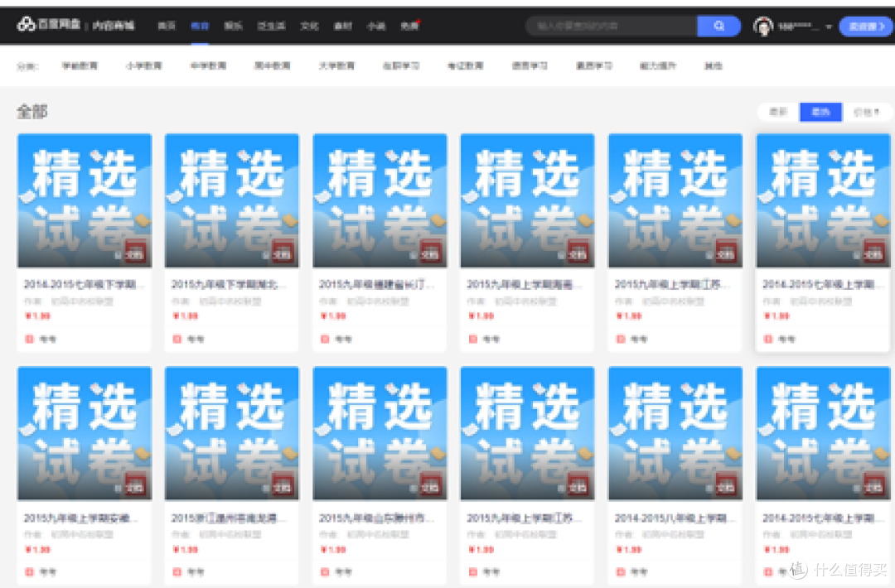This screenshot has height=588, width=895.
Task: Click title 2015九年级上学期海南
Action: pos(525,284)
